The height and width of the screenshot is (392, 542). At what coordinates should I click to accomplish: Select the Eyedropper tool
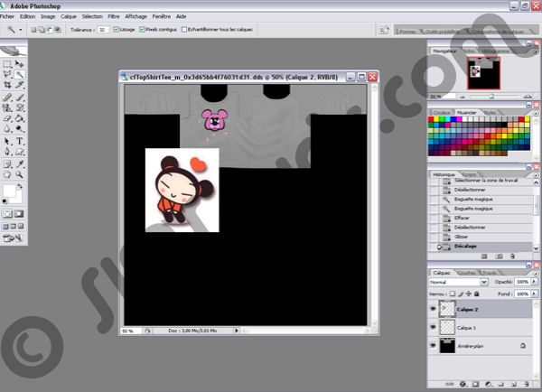[x=19, y=163]
